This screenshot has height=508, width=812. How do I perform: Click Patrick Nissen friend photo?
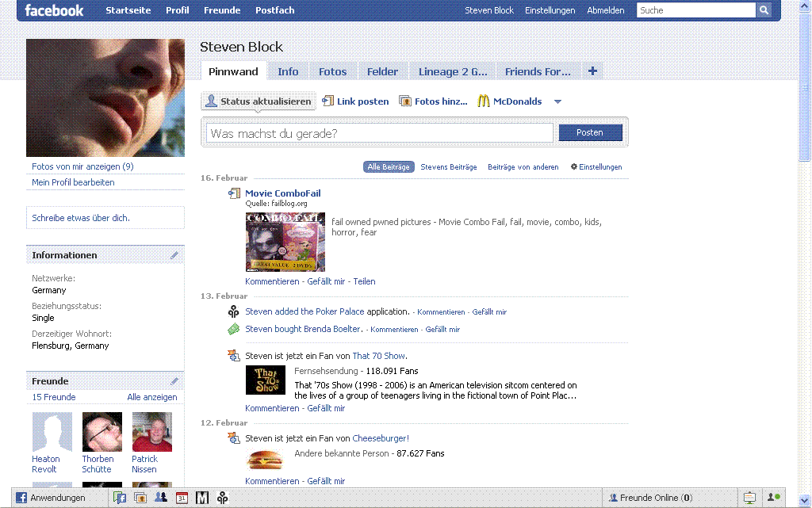click(x=152, y=432)
